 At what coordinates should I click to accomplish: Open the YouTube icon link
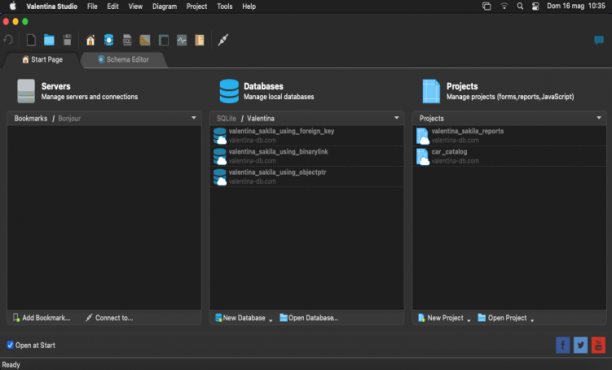coord(598,345)
